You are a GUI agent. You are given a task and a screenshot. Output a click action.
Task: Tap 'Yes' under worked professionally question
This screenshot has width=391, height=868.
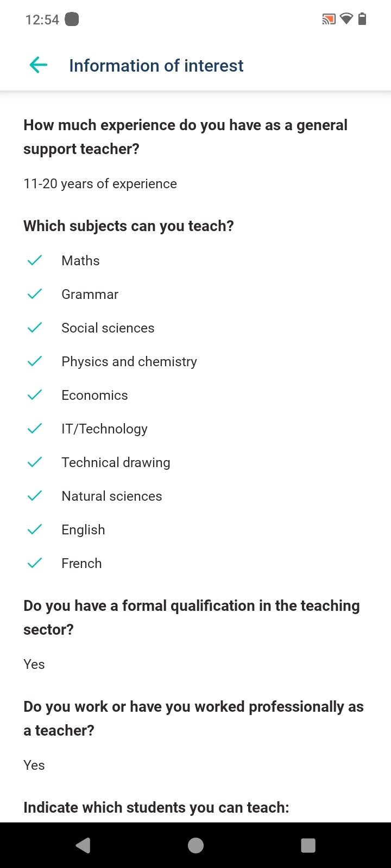coord(34,765)
